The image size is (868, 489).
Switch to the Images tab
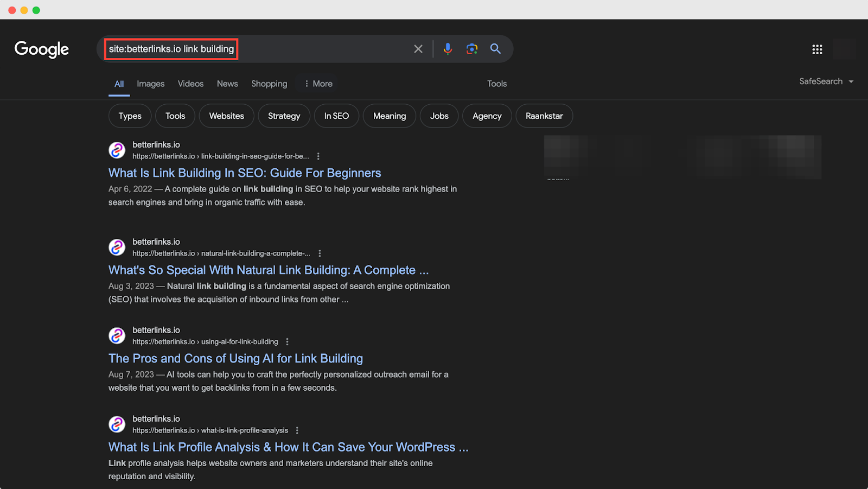click(150, 83)
